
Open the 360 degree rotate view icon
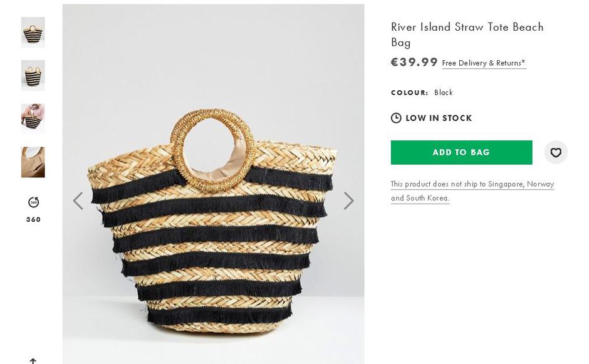[x=33, y=202]
